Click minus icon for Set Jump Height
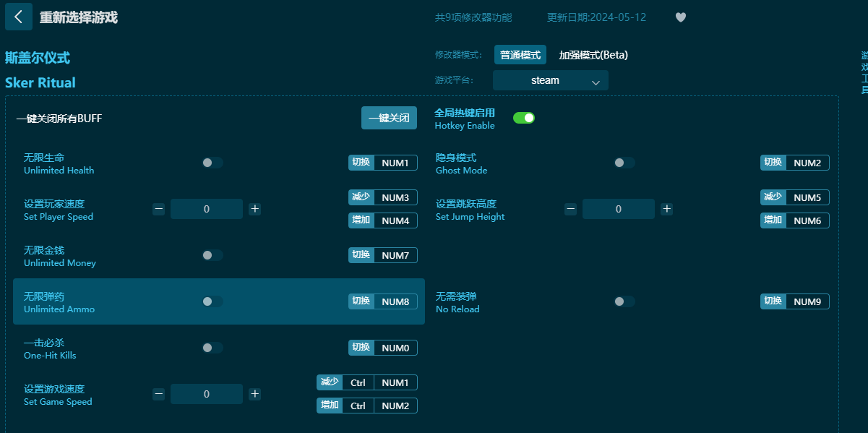 pyautogui.click(x=571, y=209)
